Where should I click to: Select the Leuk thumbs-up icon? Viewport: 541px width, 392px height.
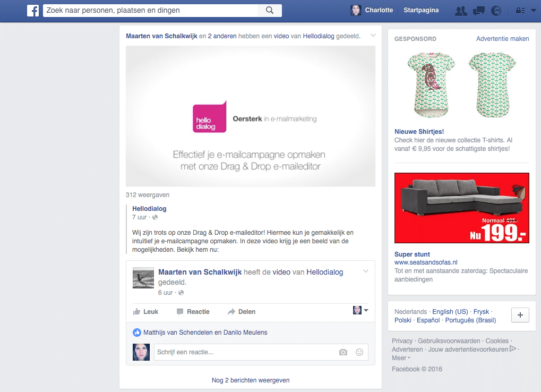136,311
